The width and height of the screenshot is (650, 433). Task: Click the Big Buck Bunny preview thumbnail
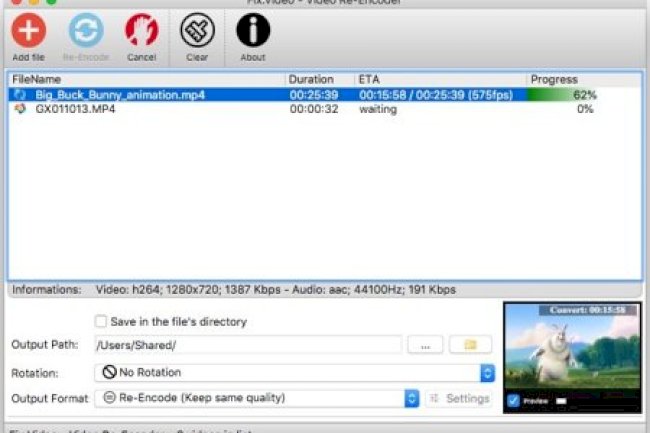click(x=572, y=347)
